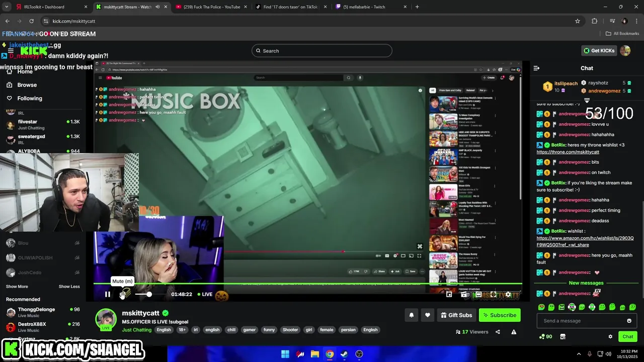Click the Kick Search field
Screen dimensions: 644x362
click(x=322, y=51)
